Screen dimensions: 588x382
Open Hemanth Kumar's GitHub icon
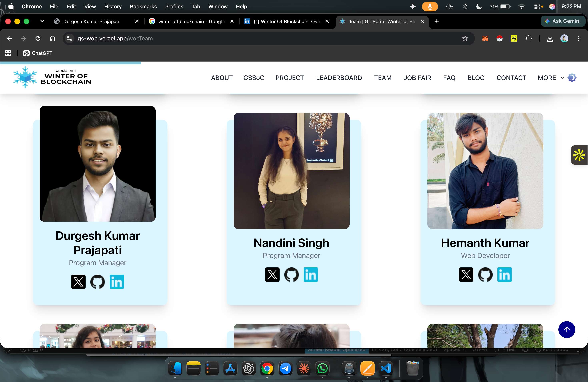[485, 274]
